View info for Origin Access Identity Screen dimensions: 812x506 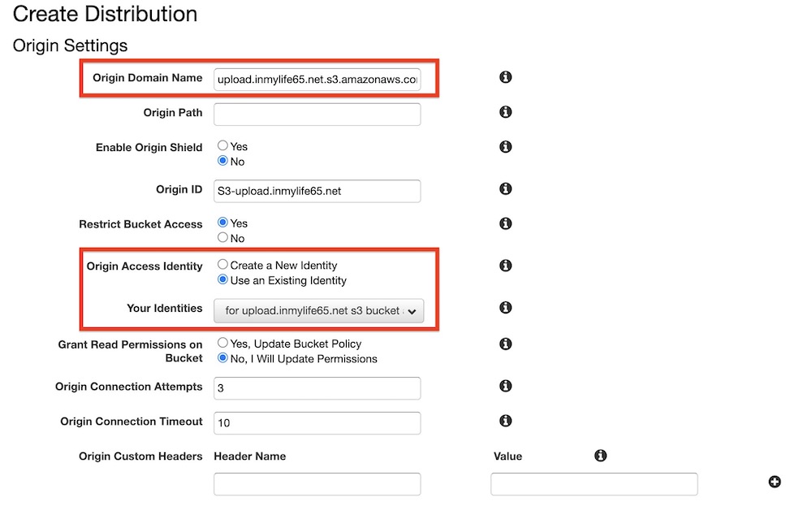tap(505, 265)
